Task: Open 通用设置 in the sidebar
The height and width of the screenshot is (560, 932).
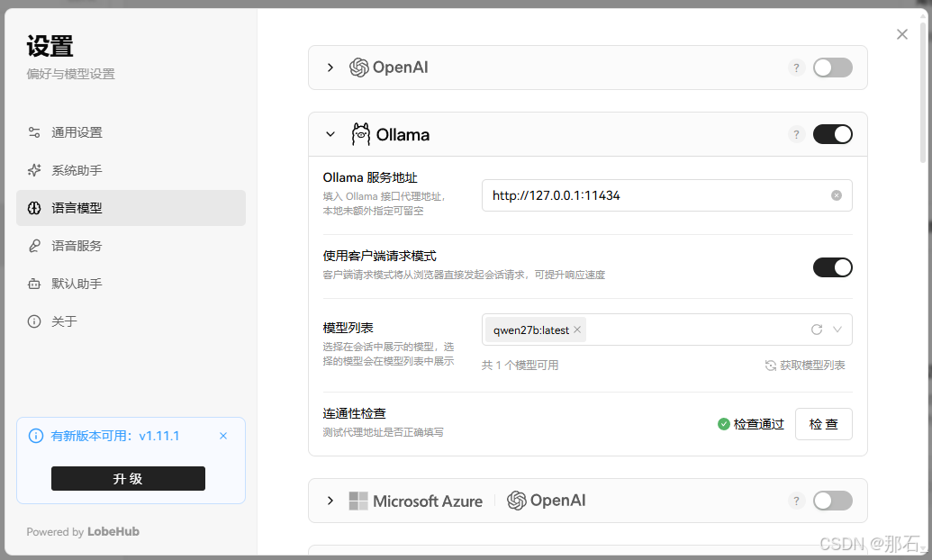Action: (131, 132)
